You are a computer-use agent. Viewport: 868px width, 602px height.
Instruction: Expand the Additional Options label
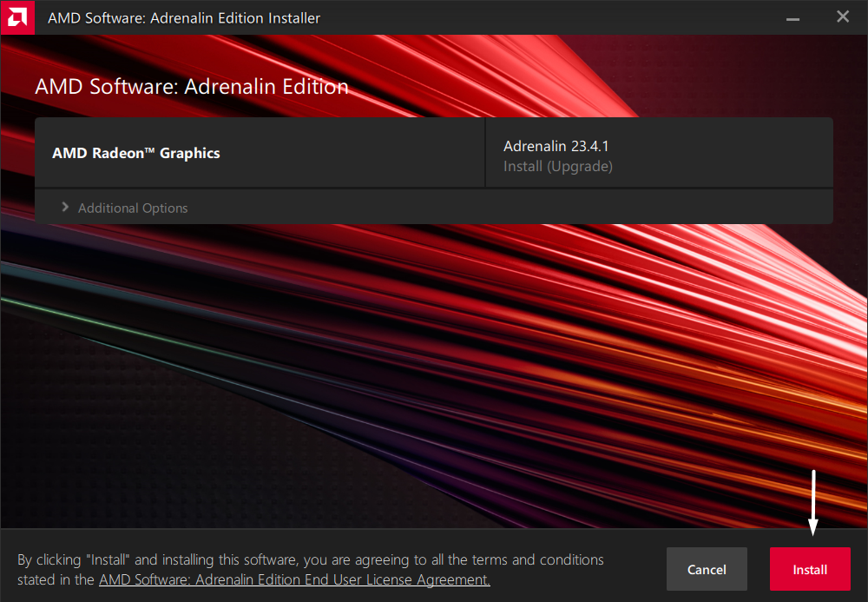tap(133, 208)
